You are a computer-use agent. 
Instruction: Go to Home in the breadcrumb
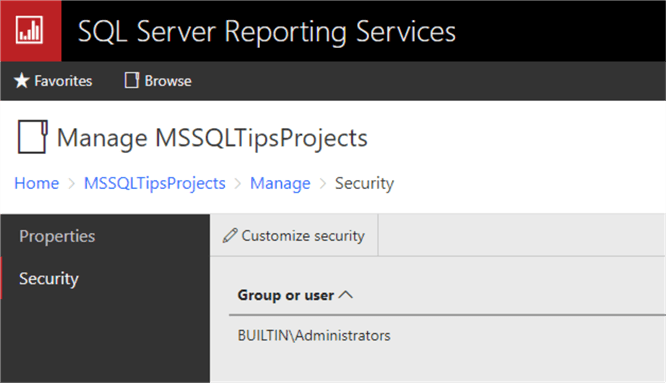coord(37,183)
